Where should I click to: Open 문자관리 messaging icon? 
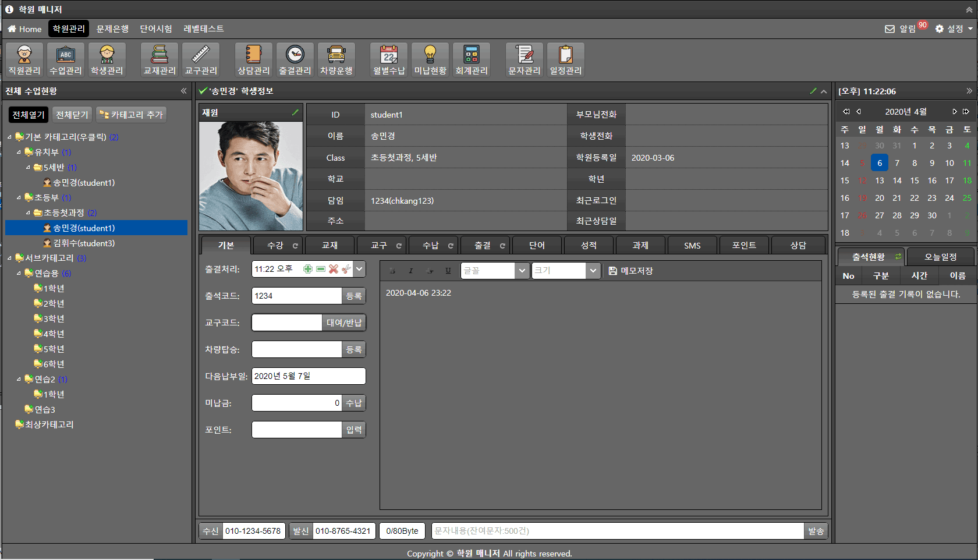tap(524, 59)
